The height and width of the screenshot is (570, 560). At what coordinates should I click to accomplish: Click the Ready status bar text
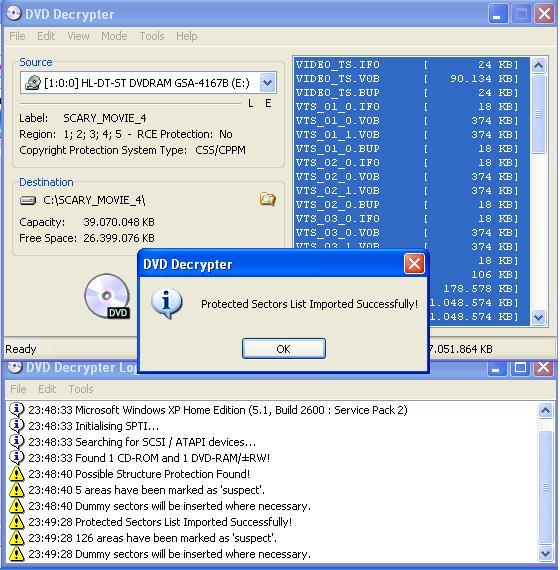pyautogui.click(x=21, y=349)
